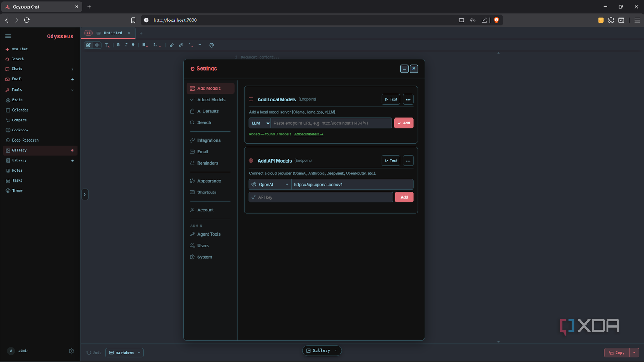Focus the API key input field
Screen dimensions: 644x362
(x=321, y=197)
